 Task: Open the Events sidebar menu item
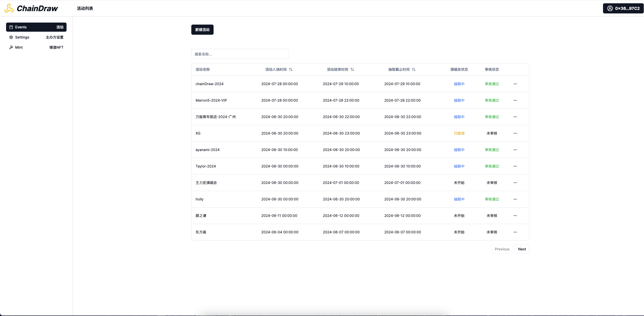pyautogui.click(x=36, y=27)
